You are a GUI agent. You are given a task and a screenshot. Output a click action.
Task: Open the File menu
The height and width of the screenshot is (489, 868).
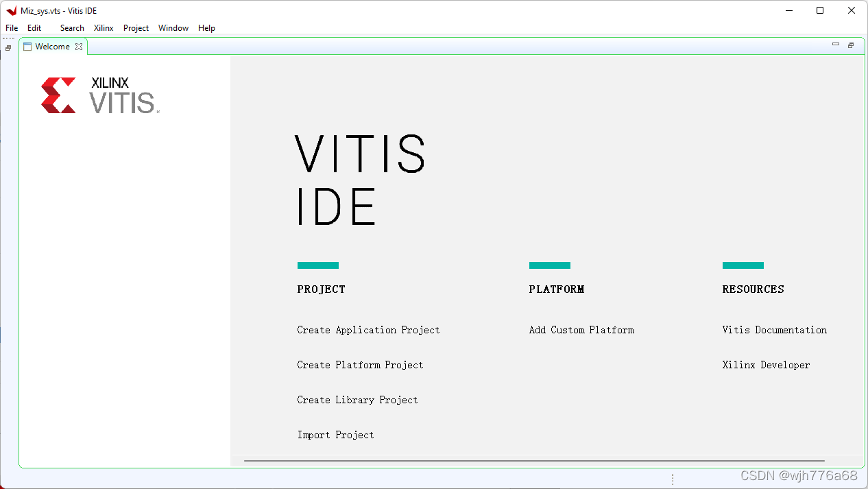[12, 28]
